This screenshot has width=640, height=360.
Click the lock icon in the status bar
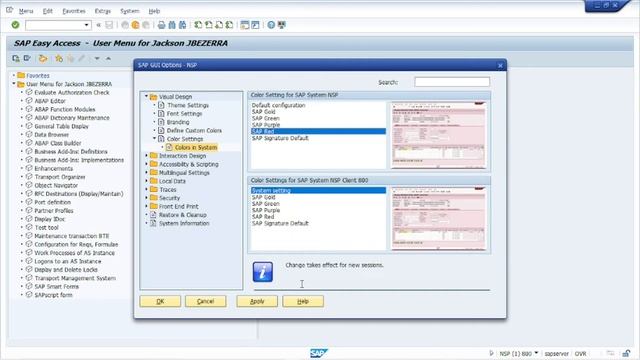point(626,353)
